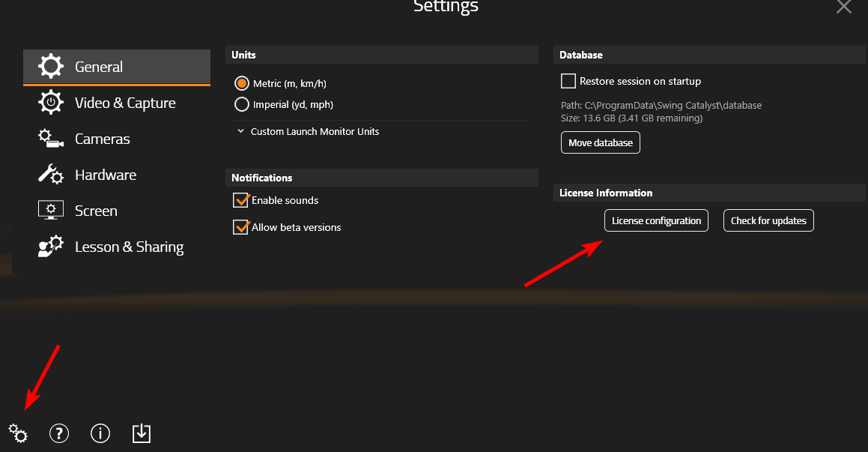This screenshot has width=868, height=452.
Task: Select Imperial (yd, mph) units
Action: [241, 104]
